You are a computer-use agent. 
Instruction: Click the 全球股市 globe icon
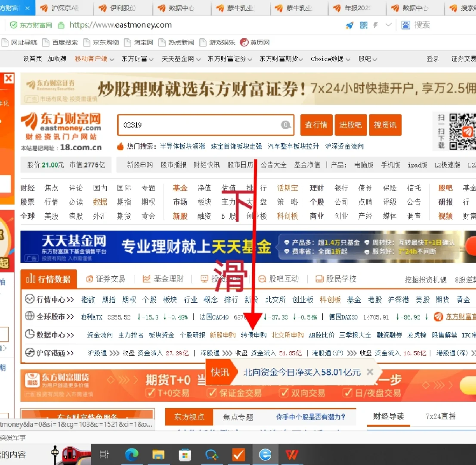(x=30, y=316)
